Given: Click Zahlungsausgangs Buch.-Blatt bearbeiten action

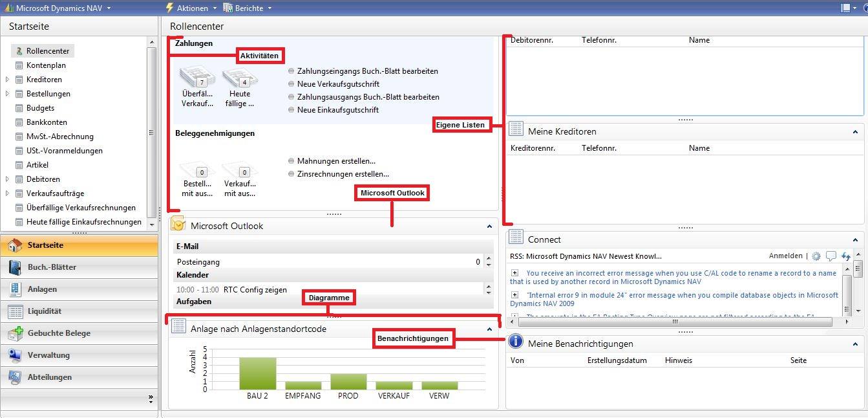Looking at the screenshot, I should (x=368, y=97).
